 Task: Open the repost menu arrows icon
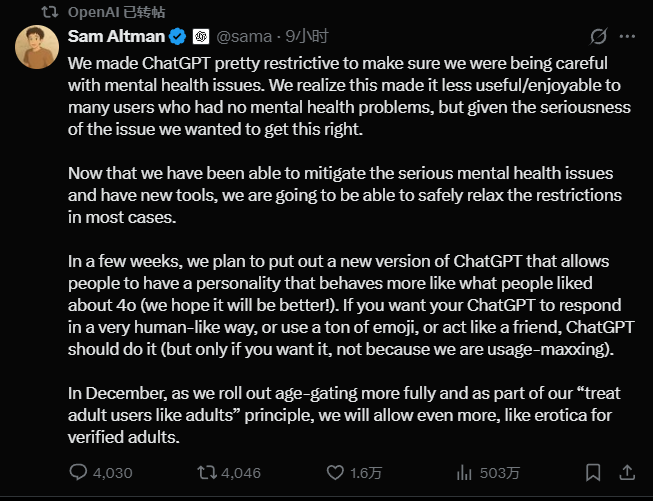point(205,472)
